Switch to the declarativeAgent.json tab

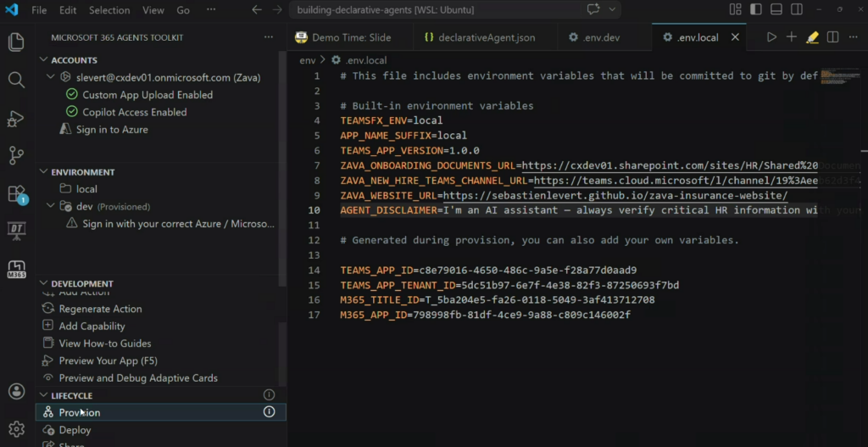pos(479,37)
